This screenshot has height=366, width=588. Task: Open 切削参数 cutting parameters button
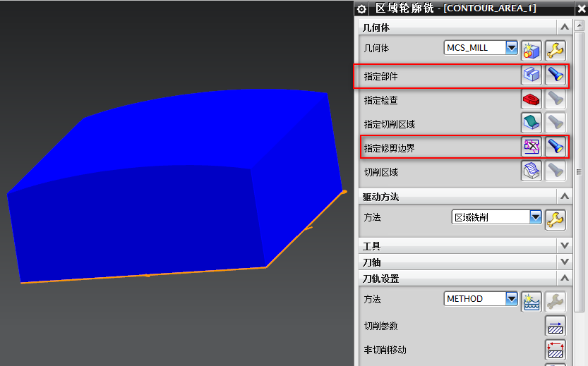coord(556,326)
